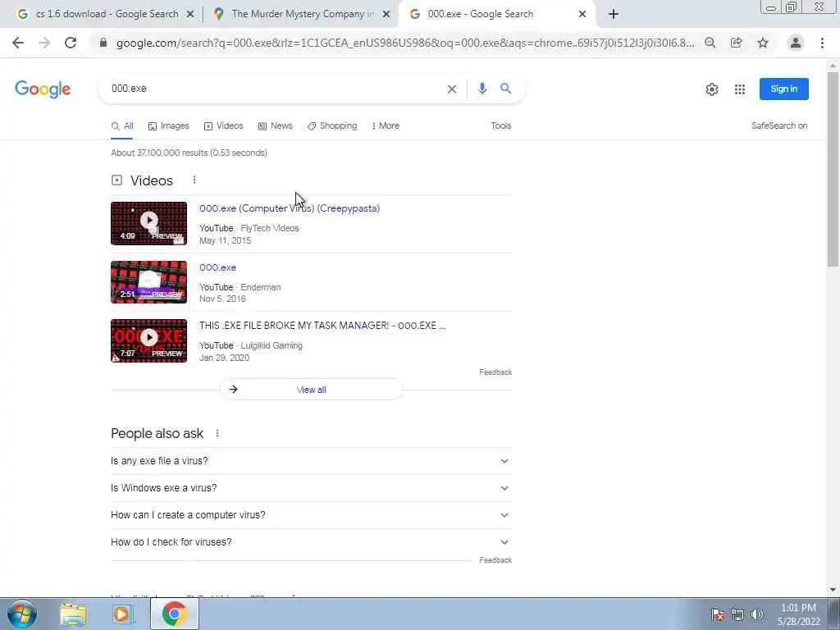Viewport: 840px width, 630px height.
Task: Submit search with blue magnifier icon
Action: click(x=505, y=89)
